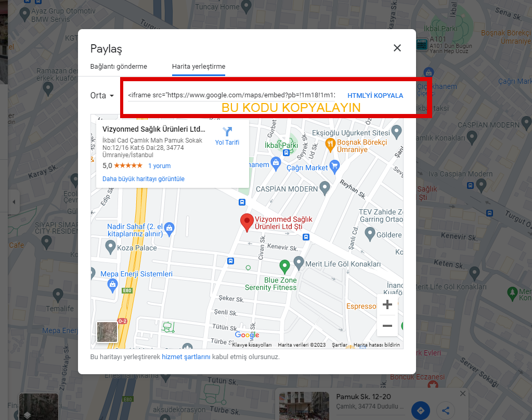The image size is (532, 420).
Task: Open Klavye kısayolları keyboard shortcuts
Action: tap(252, 345)
